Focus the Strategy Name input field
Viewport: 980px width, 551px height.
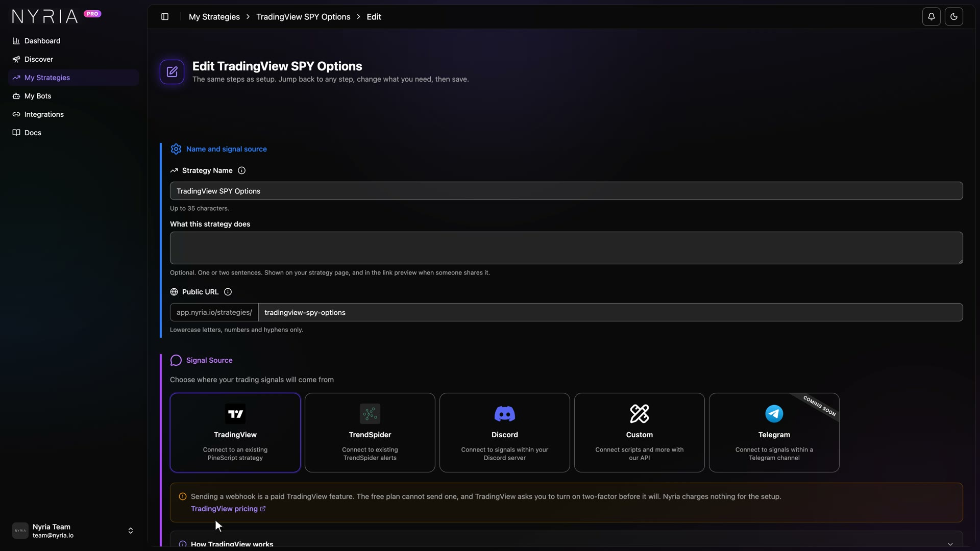coord(567,191)
